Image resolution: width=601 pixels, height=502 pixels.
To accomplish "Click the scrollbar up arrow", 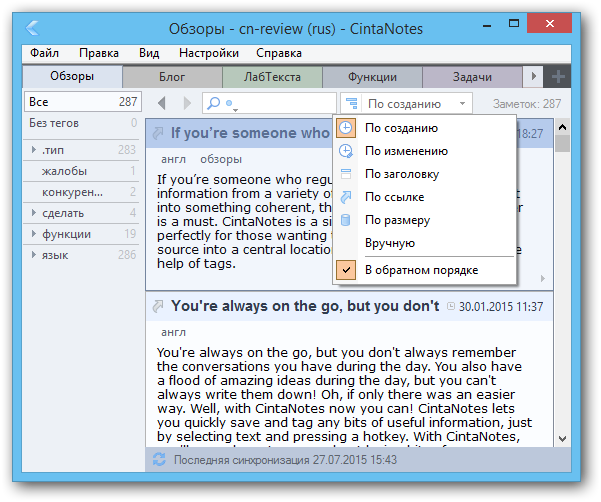I will click(x=562, y=127).
